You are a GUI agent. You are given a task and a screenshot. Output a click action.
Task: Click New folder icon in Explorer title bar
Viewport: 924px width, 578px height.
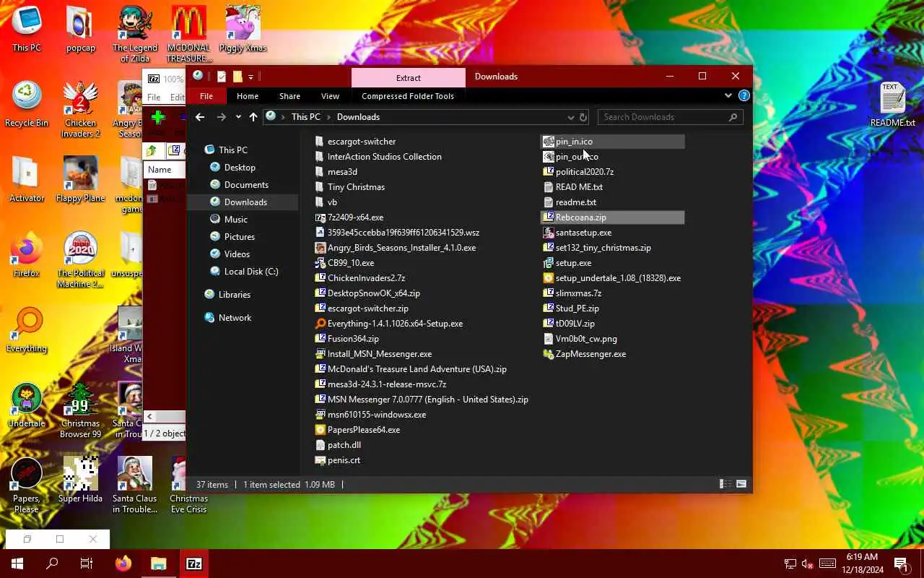coord(237,77)
